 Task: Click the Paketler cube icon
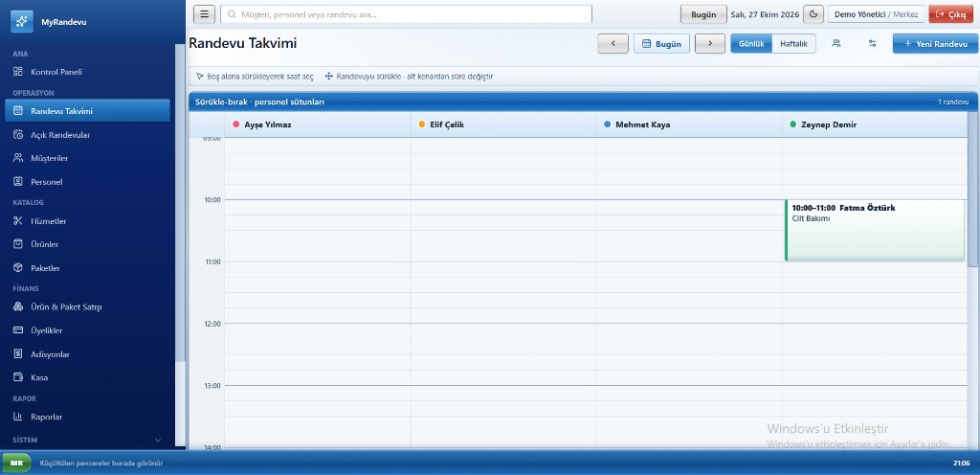pyautogui.click(x=18, y=267)
